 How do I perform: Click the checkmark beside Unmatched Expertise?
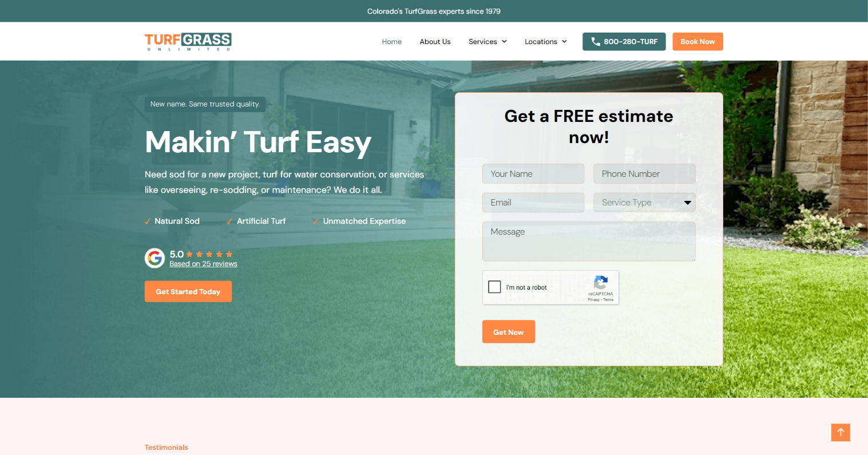(x=315, y=220)
